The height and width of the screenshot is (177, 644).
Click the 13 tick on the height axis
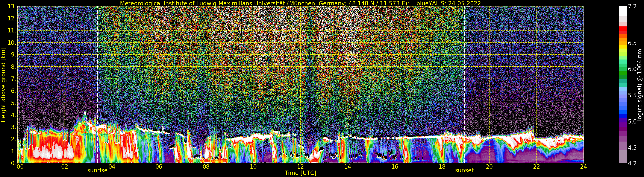pyautogui.click(x=12, y=6)
